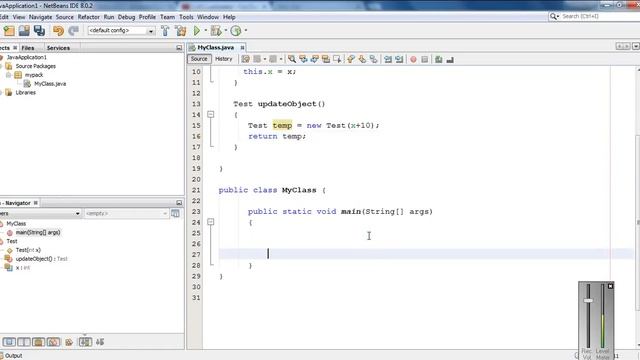The width and height of the screenshot is (640, 360).
Task: Click Rec Vol slider handle
Action: click(x=588, y=301)
